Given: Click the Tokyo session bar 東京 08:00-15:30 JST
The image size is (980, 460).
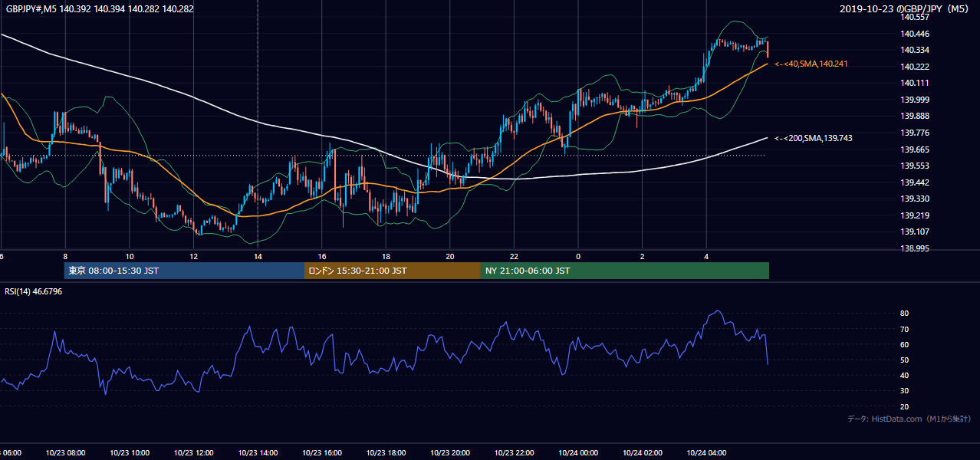Looking at the screenshot, I should click(184, 271).
